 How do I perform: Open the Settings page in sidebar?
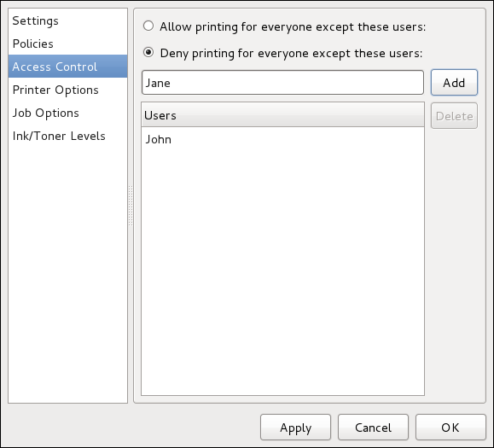[67, 20]
